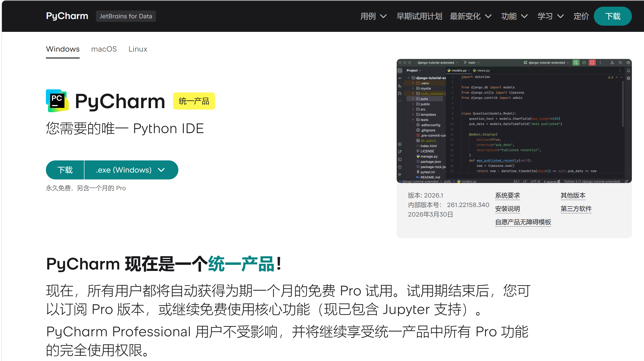The image size is (644, 361).
Task: Click the teal 下载 download button under PyCharm
Action: click(x=65, y=170)
